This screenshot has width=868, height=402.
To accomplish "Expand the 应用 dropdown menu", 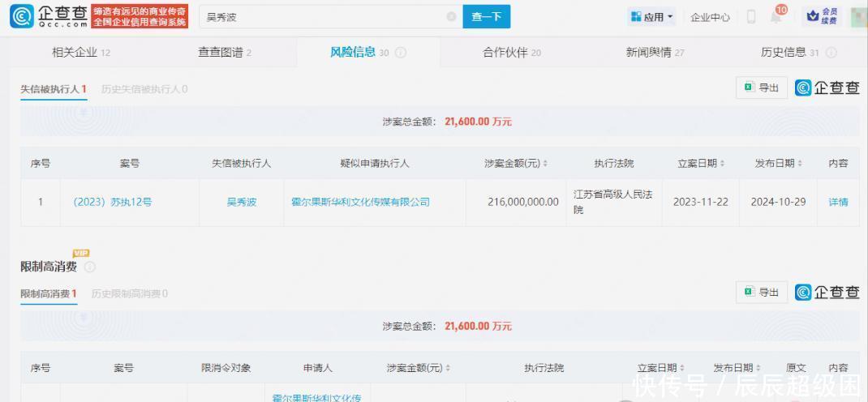I will pos(652,17).
